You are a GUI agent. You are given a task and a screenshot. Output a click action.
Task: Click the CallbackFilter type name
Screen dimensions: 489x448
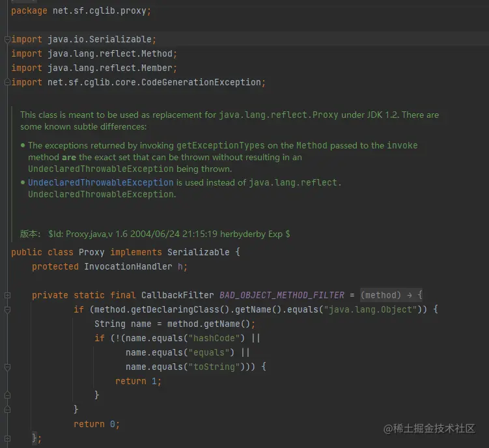pyautogui.click(x=178, y=295)
